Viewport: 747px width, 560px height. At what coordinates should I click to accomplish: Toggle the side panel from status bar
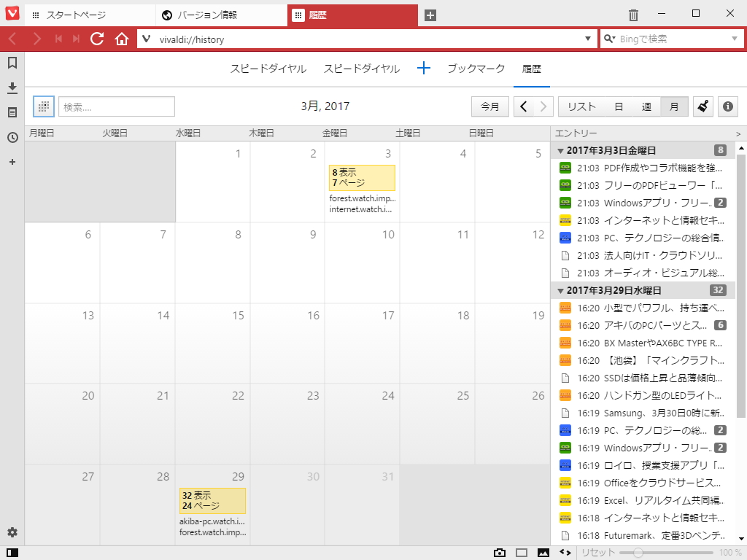tap(12, 553)
